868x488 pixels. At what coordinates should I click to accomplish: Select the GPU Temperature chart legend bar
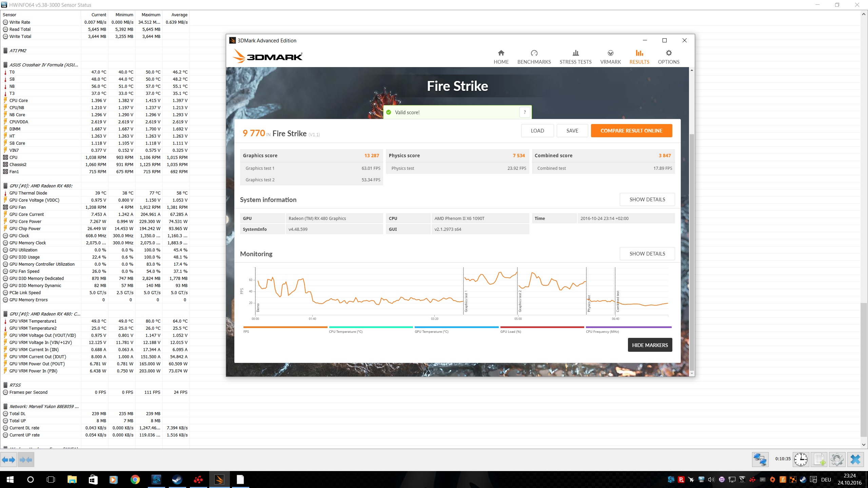click(x=456, y=327)
